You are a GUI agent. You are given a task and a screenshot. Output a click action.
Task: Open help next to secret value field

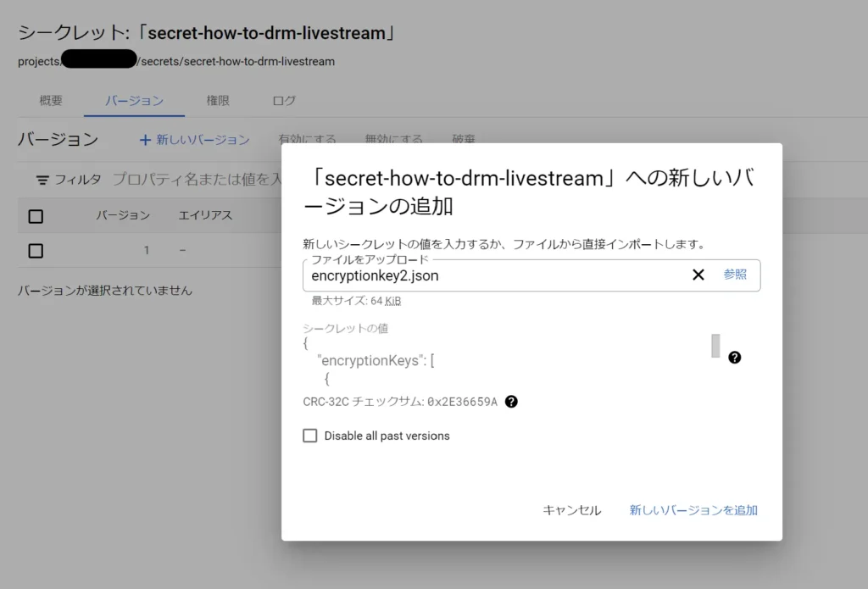pos(734,357)
